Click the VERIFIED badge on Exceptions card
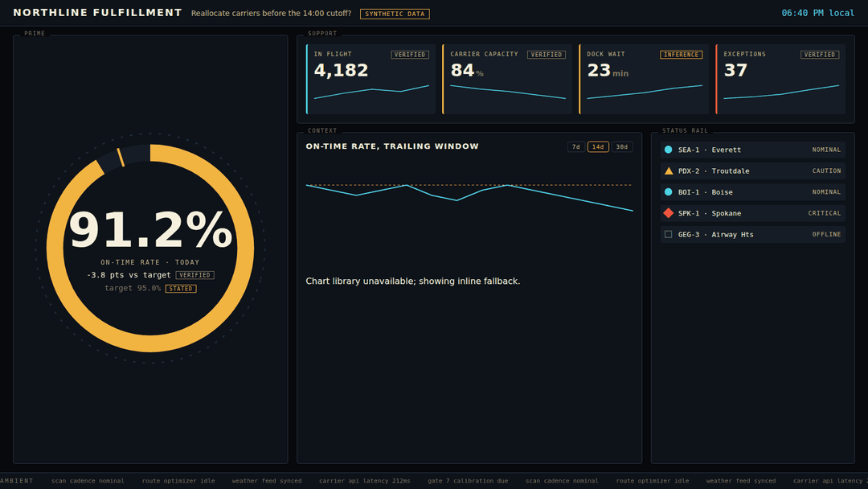The width and height of the screenshot is (868, 489). [820, 54]
